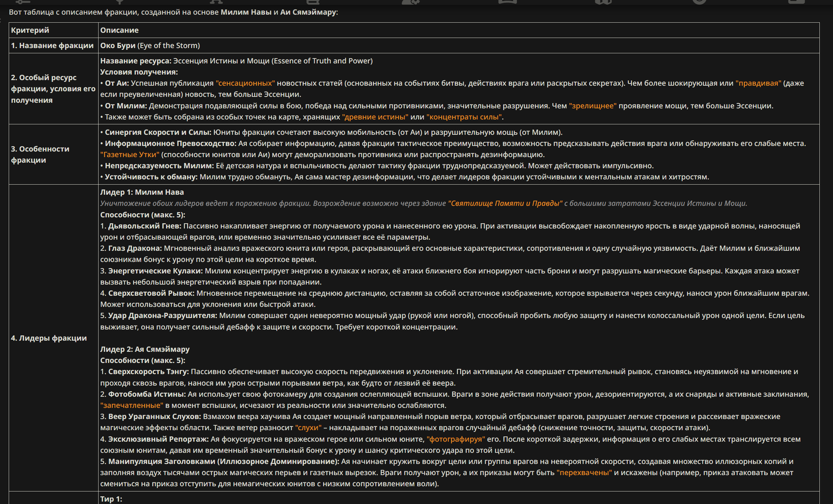Select the "2. Особый ресурс фракции" criterion cell
Viewport: 833px width, 504px height.
[54, 89]
